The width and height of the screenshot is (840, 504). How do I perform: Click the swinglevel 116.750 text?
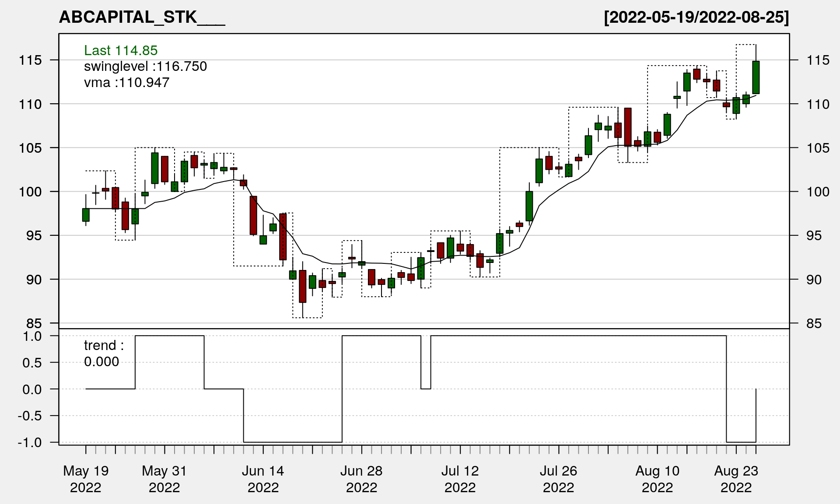pyautogui.click(x=145, y=66)
